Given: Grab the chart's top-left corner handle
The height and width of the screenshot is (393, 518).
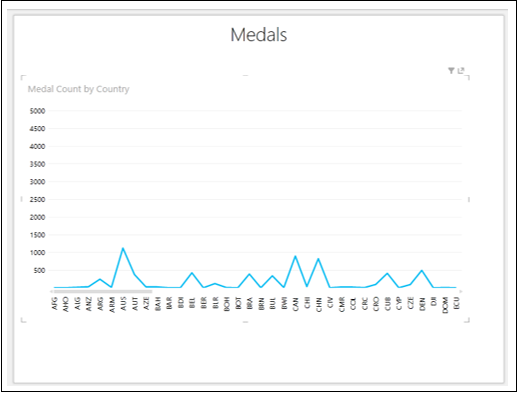Looking at the screenshot, I should point(23,78).
